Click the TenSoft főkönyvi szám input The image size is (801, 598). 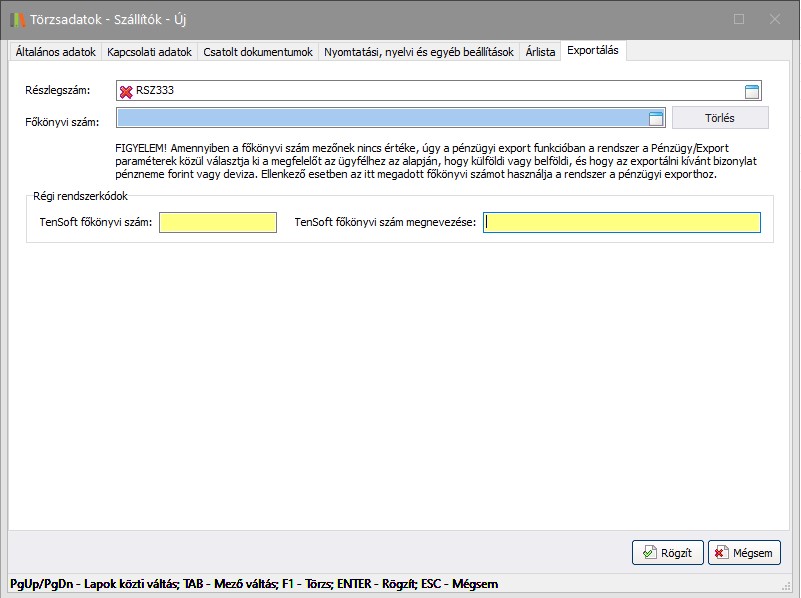tap(217, 223)
